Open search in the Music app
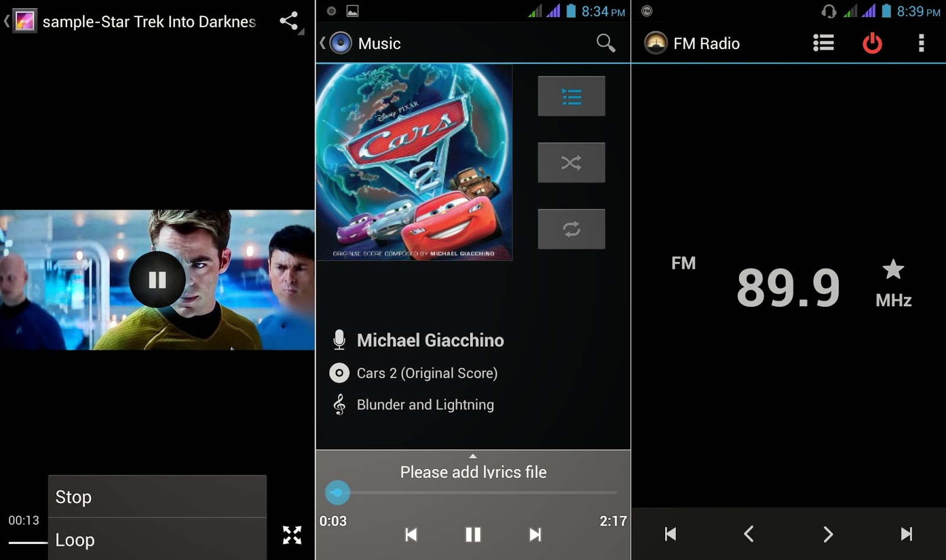The height and width of the screenshot is (560, 946). 605,43
